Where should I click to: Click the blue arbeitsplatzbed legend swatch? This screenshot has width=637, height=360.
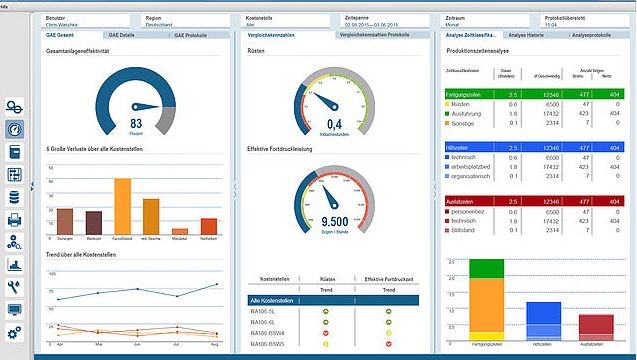click(x=447, y=167)
